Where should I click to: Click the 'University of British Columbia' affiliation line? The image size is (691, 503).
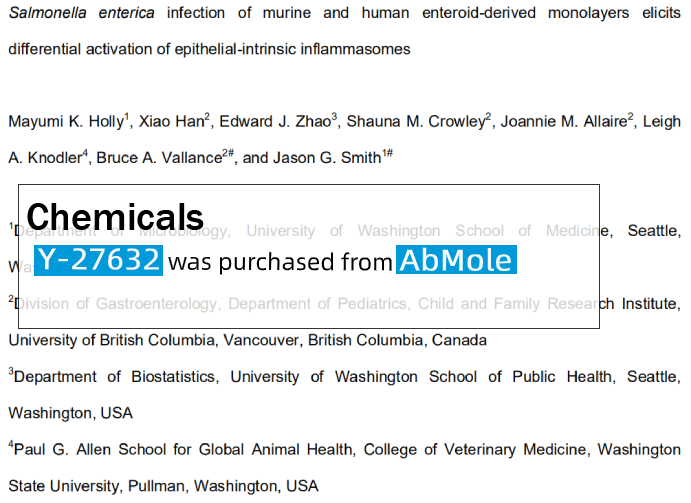[248, 340]
